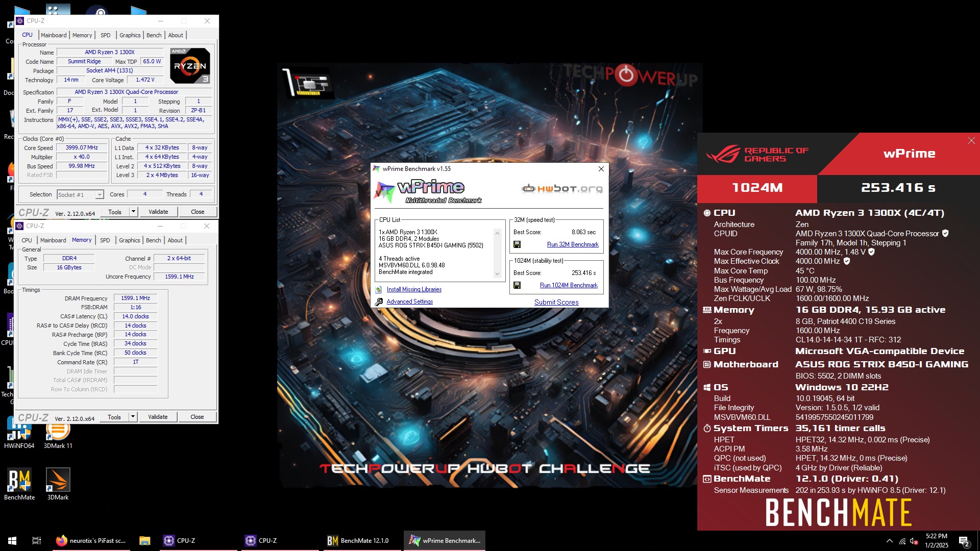
Task: Open the Mainboard tab in the lower CPU-Z window
Action: (x=53, y=240)
